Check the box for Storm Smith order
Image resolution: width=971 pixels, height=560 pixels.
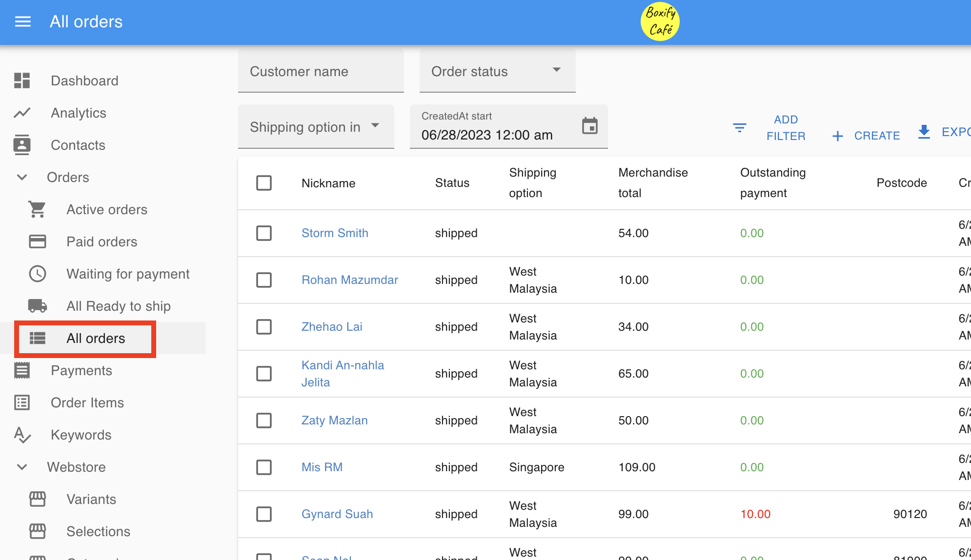(x=264, y=233)
